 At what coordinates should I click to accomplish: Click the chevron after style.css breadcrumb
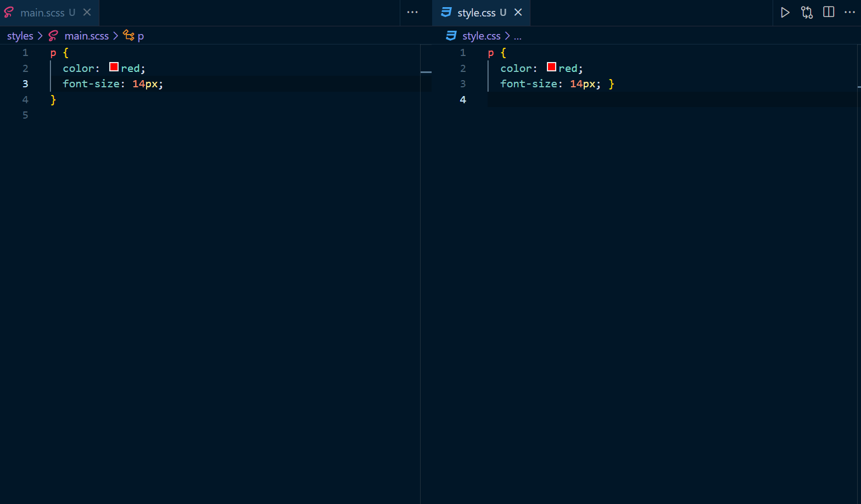[507, 36]
